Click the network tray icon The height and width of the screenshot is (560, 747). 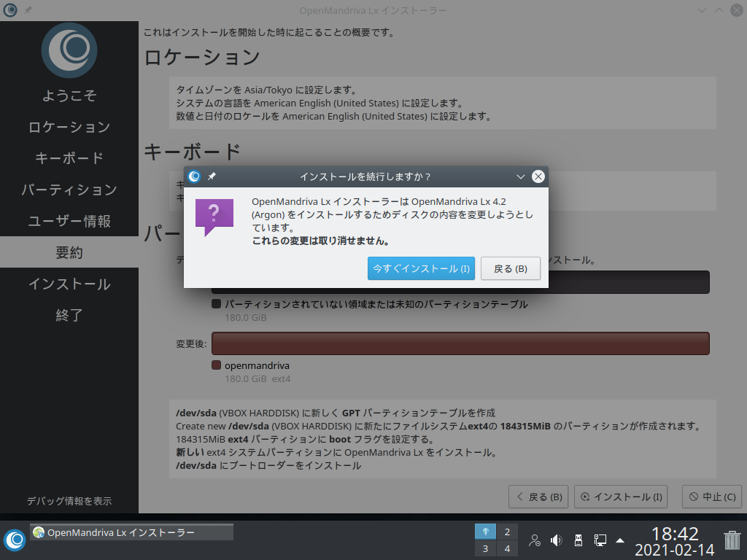click(x=600, y=540)
